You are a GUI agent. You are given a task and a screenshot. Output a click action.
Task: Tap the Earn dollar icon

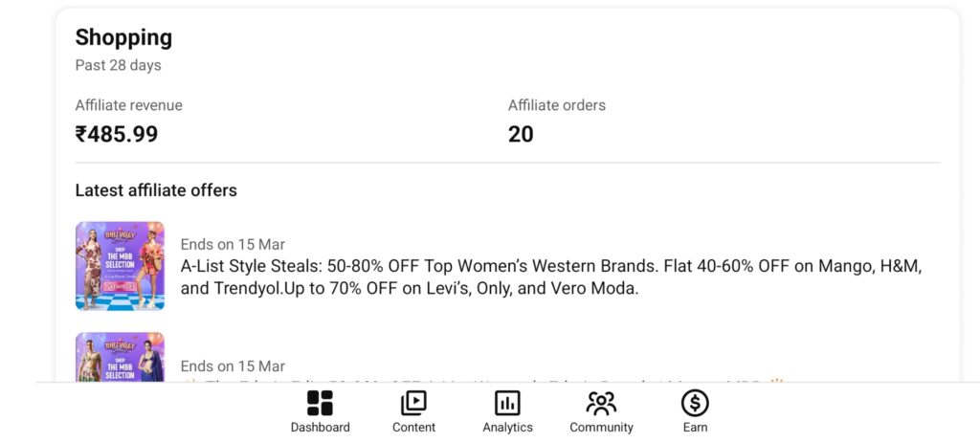tap(695, 403)
